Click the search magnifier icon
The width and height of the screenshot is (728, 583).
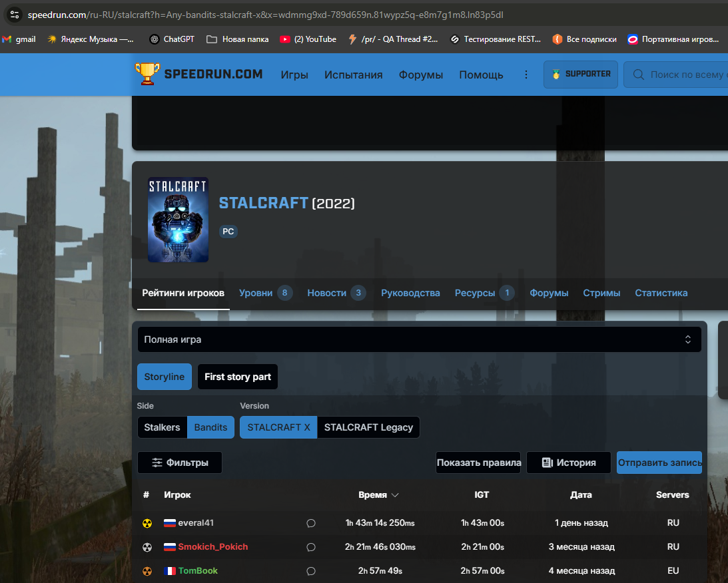pyautogui.click(x=639, y=75)
